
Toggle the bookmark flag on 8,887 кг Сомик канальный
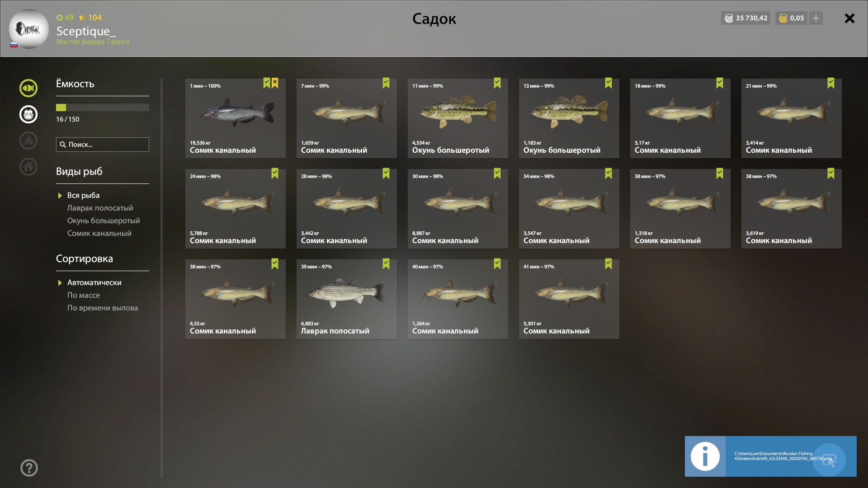point(497,174)
